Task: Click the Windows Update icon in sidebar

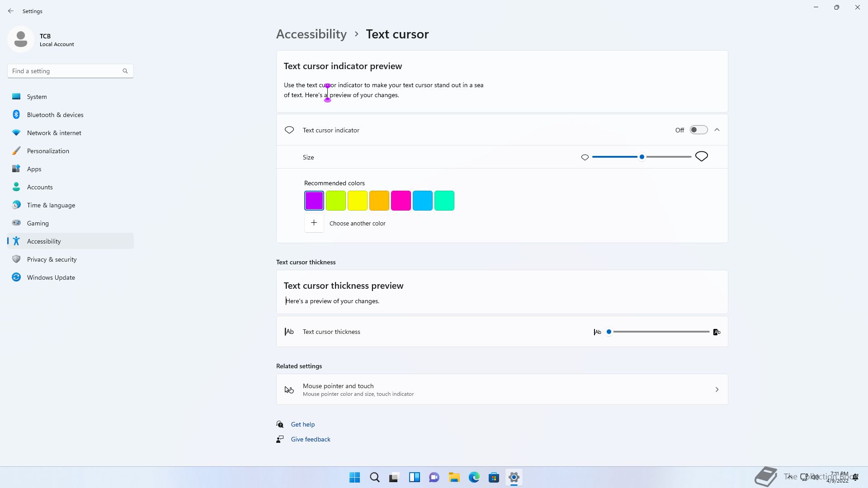Action: pyautogui.click(x=16, y=277)
